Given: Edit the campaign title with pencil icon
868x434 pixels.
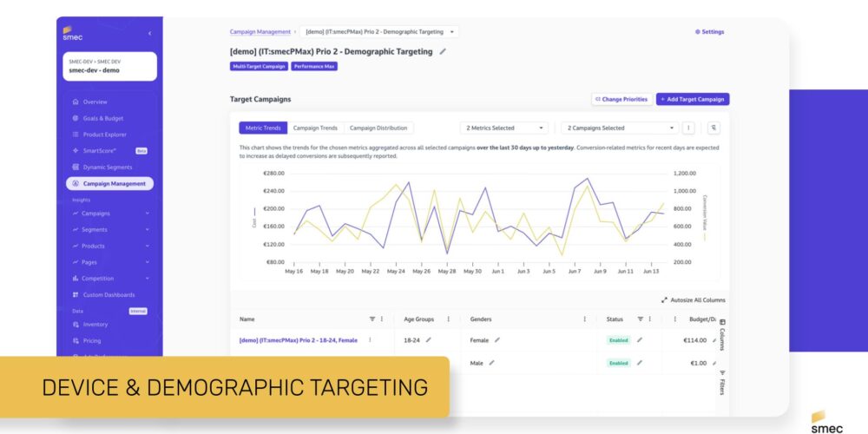Looking at the screenshot, I should 443,51.
